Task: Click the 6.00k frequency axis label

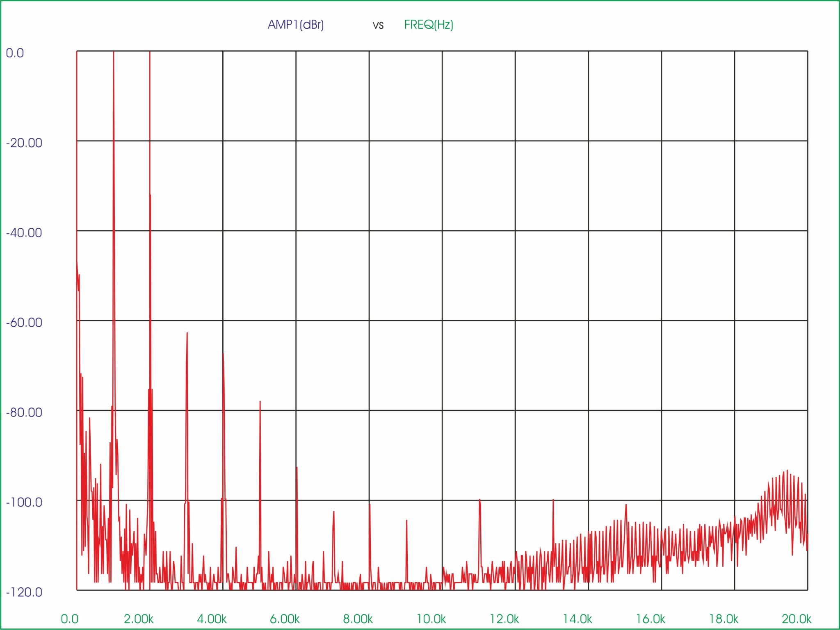Action: (x=285, y=619)
